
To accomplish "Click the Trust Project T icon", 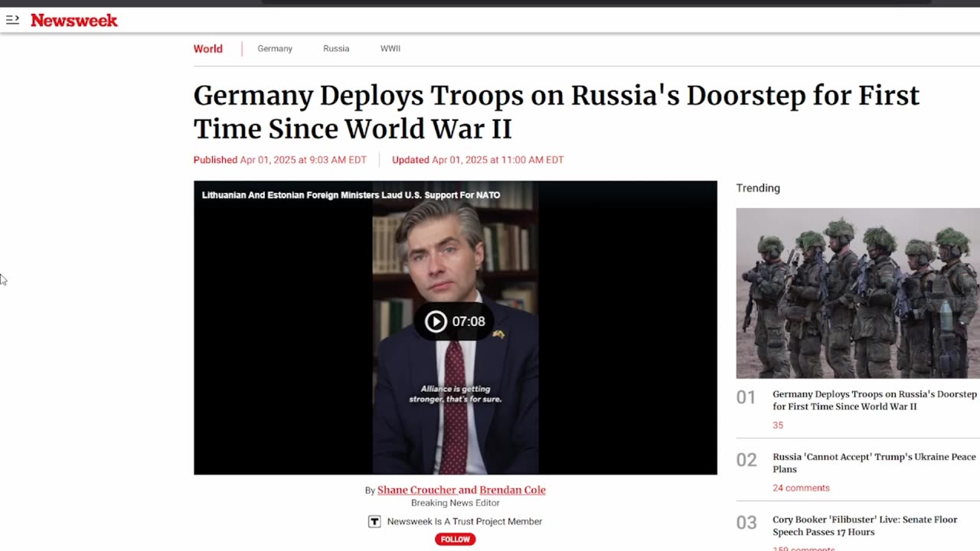I will coord(374,522).
